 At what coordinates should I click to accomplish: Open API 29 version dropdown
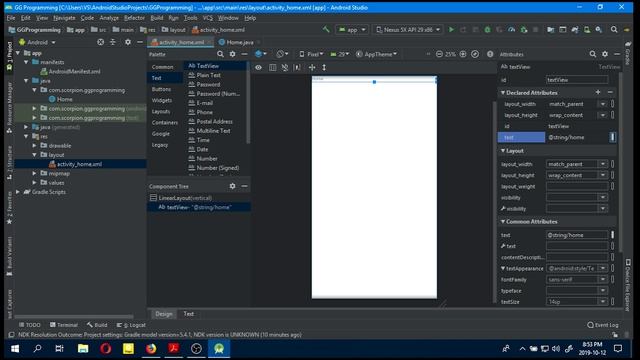tap(340, 54)
